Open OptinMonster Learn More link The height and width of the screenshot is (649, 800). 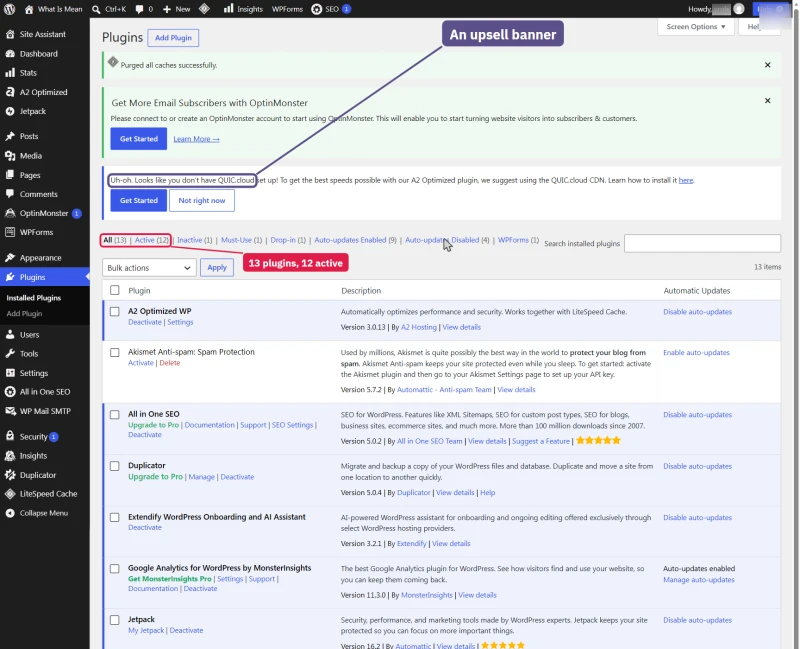(196, 139)
